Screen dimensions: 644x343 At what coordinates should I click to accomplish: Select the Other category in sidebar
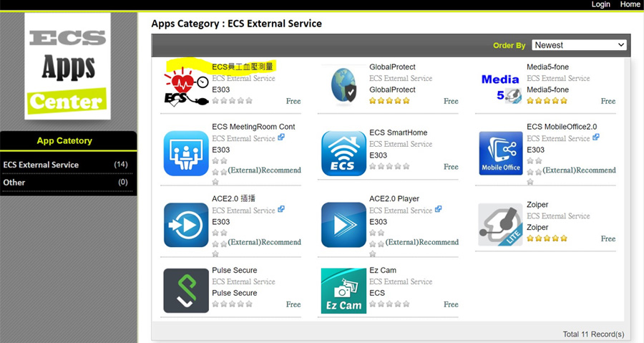pyautogui.click(x=14, y=183)
